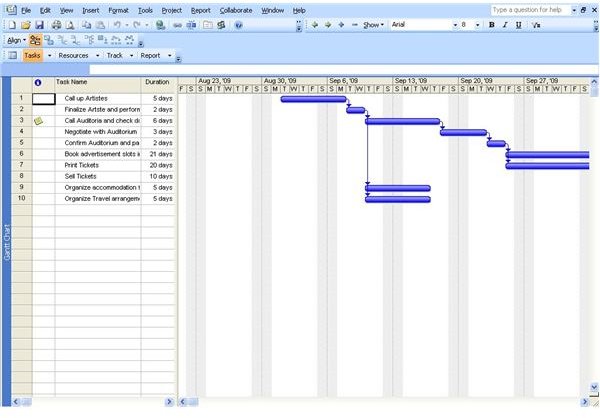Image resolution: width=600 pixels, height=418 pixels.
Task: Split the selected task
Action: coord(191,25)
